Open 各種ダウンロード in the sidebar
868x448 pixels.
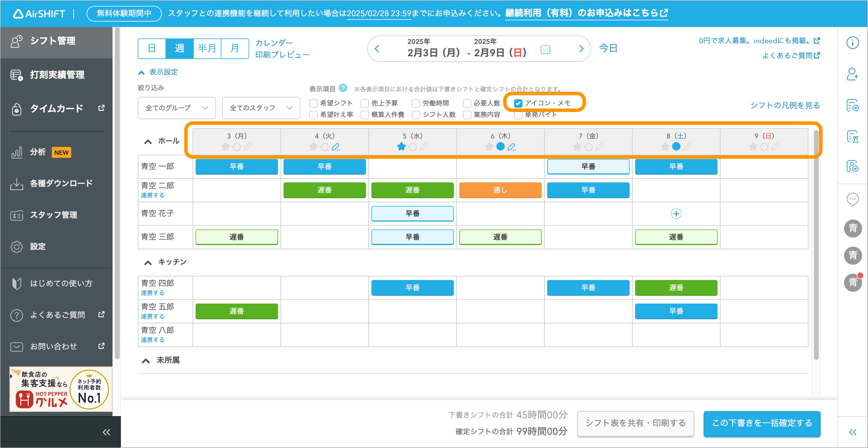pos(56,184)
